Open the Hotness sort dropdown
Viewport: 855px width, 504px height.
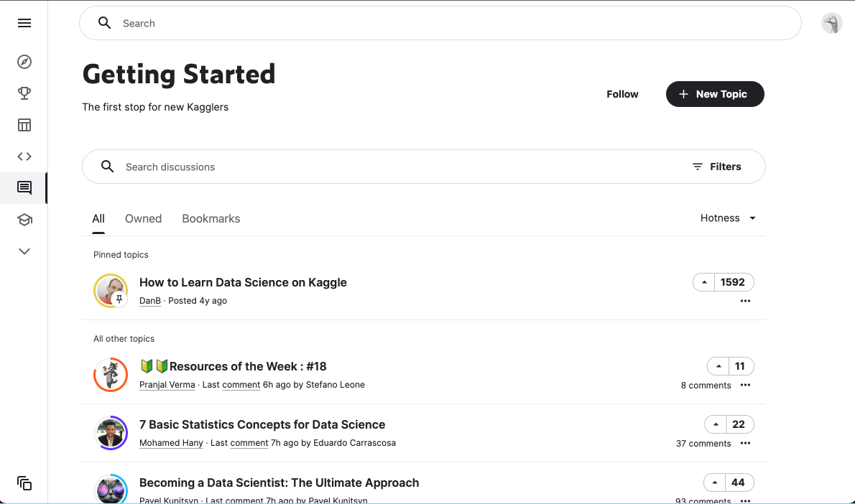click(728, 218)
